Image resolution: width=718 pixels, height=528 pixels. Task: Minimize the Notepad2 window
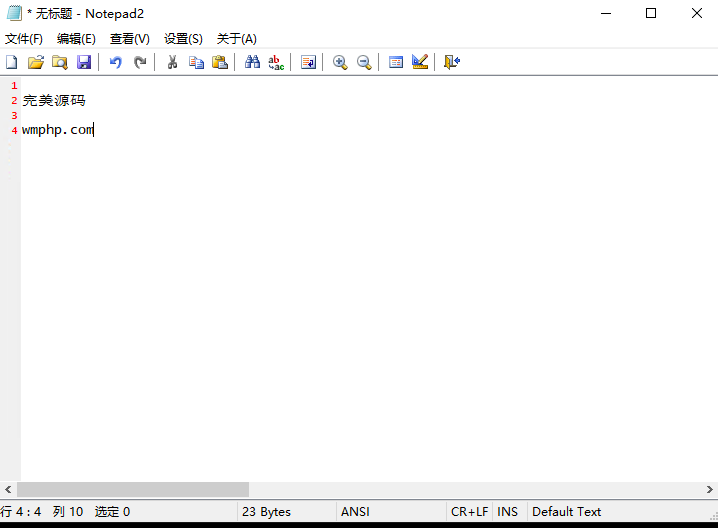coord(606,13)
